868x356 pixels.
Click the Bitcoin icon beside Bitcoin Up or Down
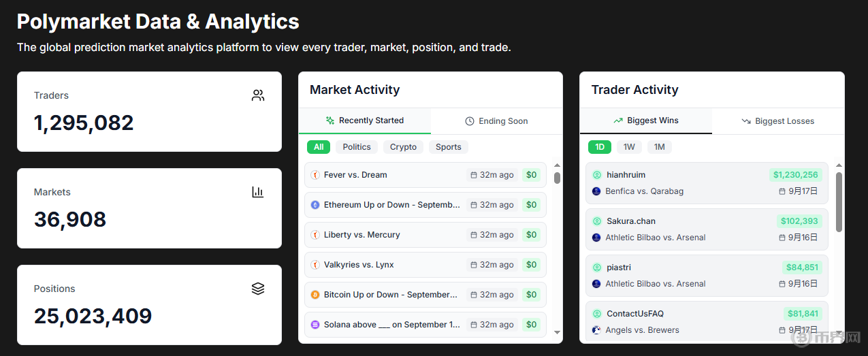[x=315, y=295]
